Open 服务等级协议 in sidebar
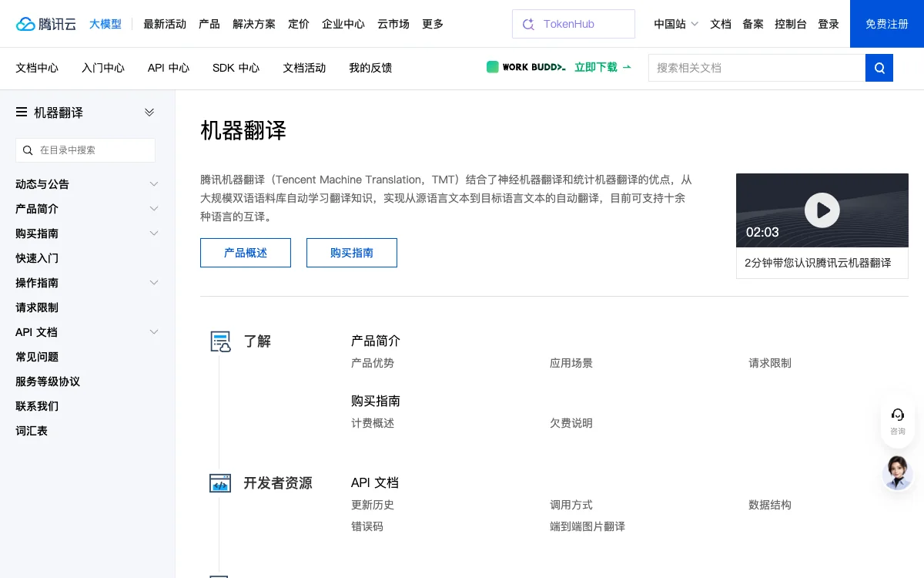The width and height of the screenshot is (924, 578). coord(48,381)
